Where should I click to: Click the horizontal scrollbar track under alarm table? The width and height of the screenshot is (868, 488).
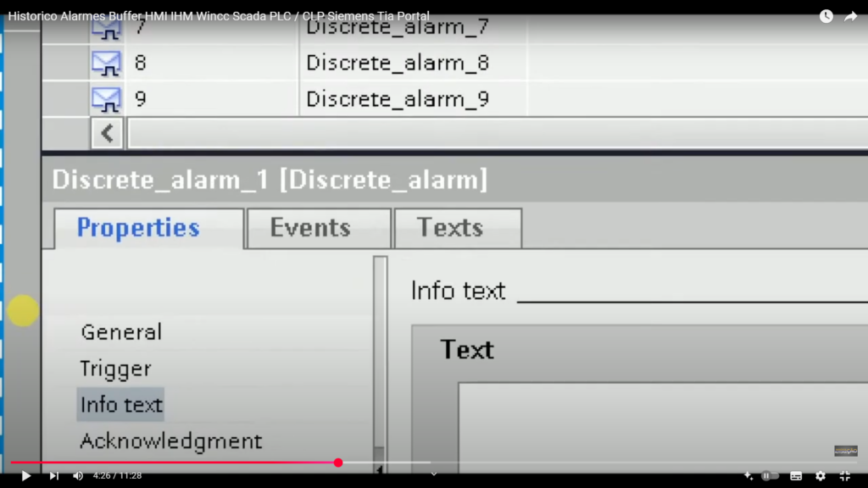(x=498, y=133)
